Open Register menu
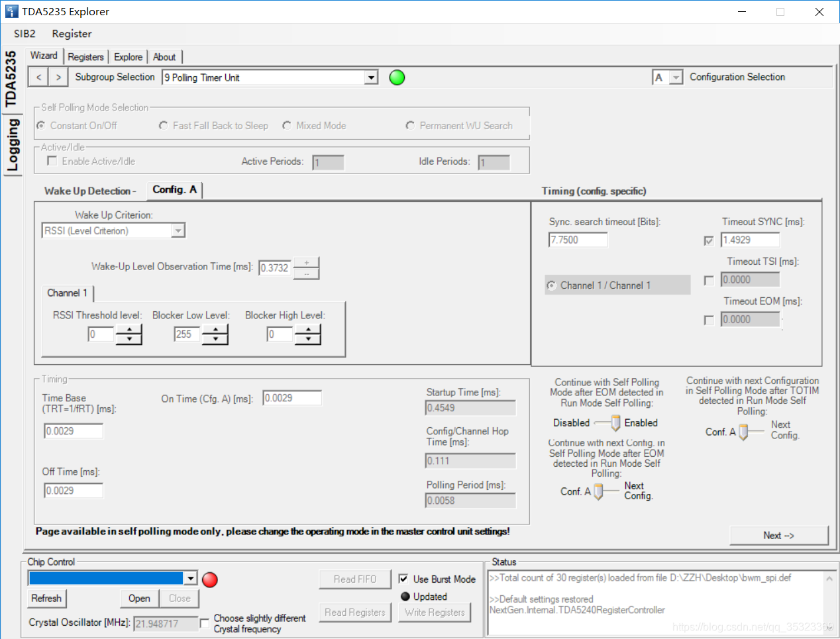This screenshot has height=639, width=840. pyautogui.click(x=72, y=34)
